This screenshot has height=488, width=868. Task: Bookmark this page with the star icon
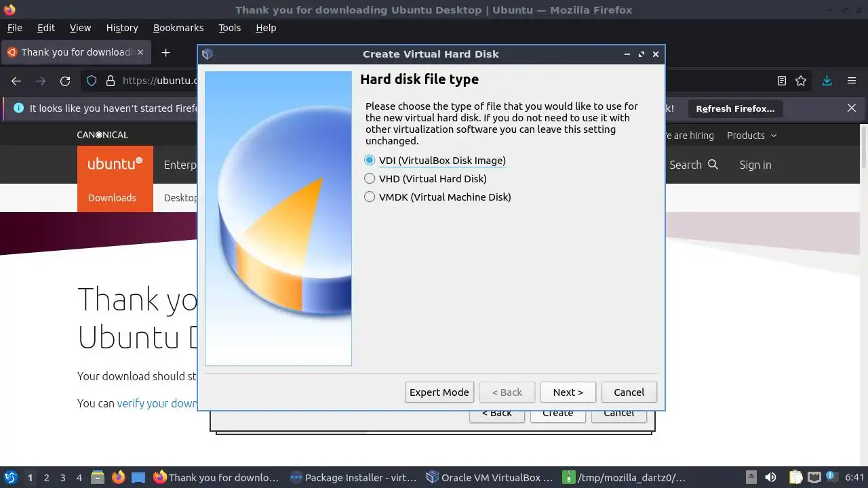pyautogui.click(x=801, y=81)
